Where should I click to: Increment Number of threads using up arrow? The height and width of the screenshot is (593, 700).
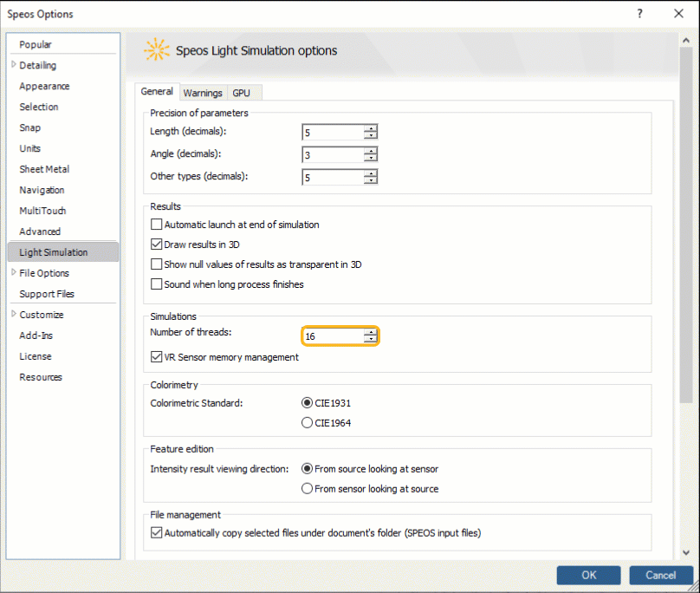coord(370,332)
